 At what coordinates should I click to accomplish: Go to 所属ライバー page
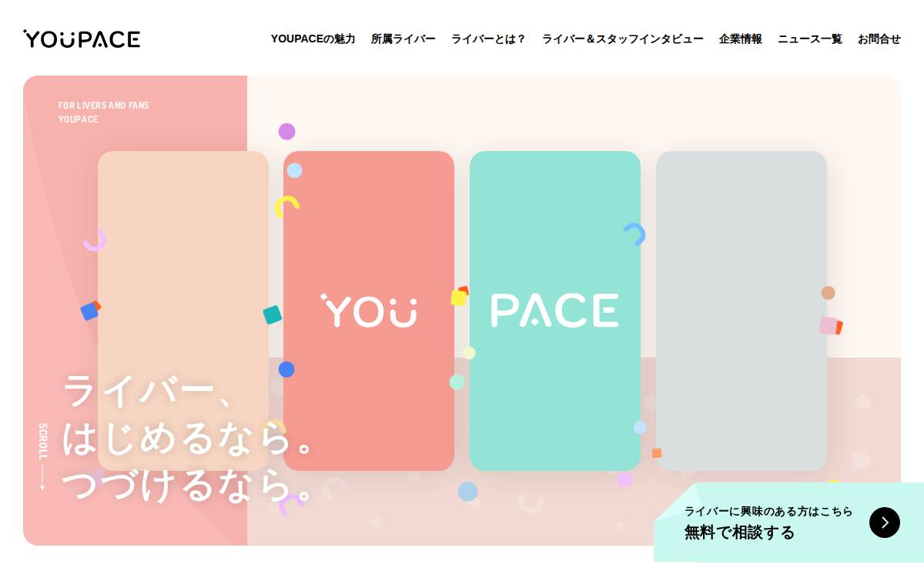[403, 39]
